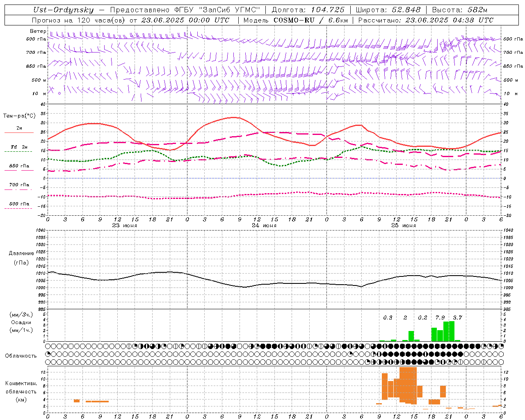The image size is (525, 420).
Task: Click the '24 июня' date label
Action: pos(264,226)
